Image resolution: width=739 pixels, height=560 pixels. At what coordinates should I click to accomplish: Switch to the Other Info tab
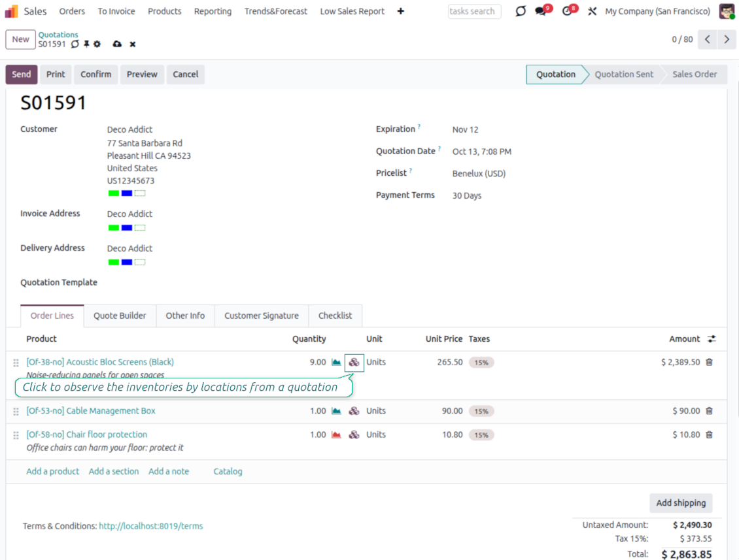click(185, 316)
